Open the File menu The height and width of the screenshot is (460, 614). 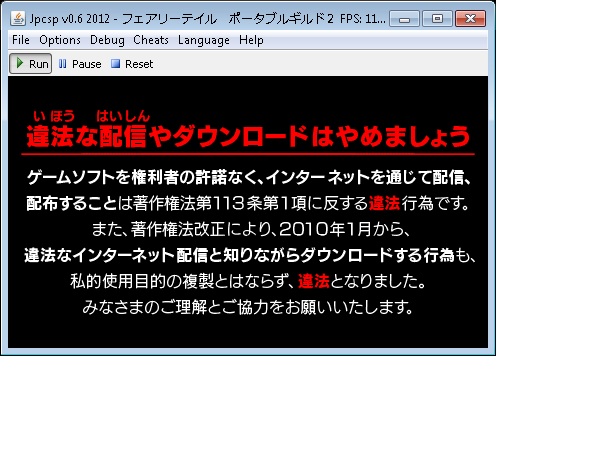click(21, 40)
